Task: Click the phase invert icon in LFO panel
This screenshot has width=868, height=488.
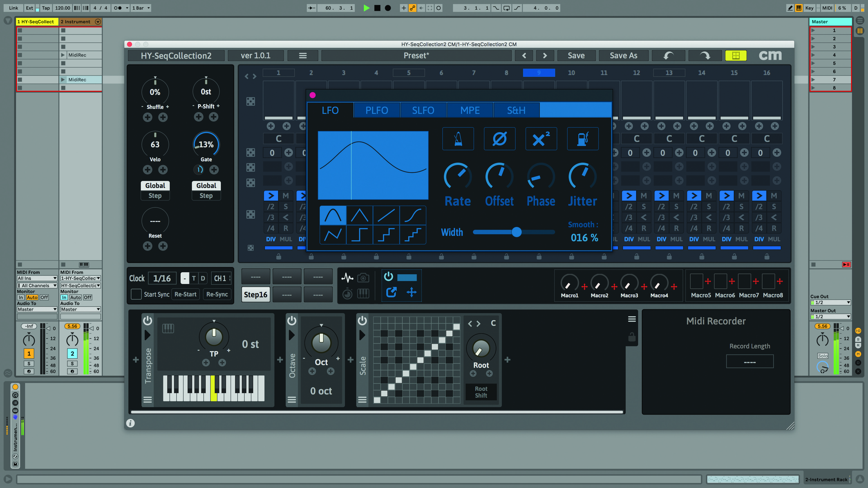Action: (x=499, y=139)
